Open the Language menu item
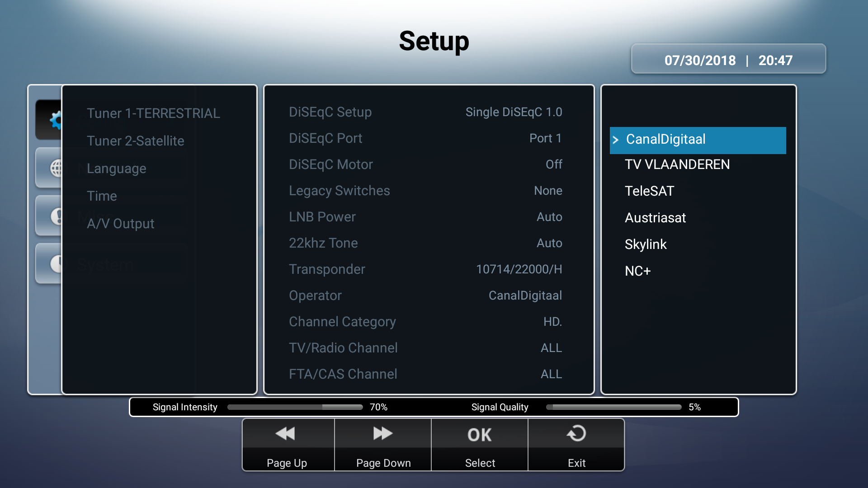This screenshot has width=868, height=488. 116,169
